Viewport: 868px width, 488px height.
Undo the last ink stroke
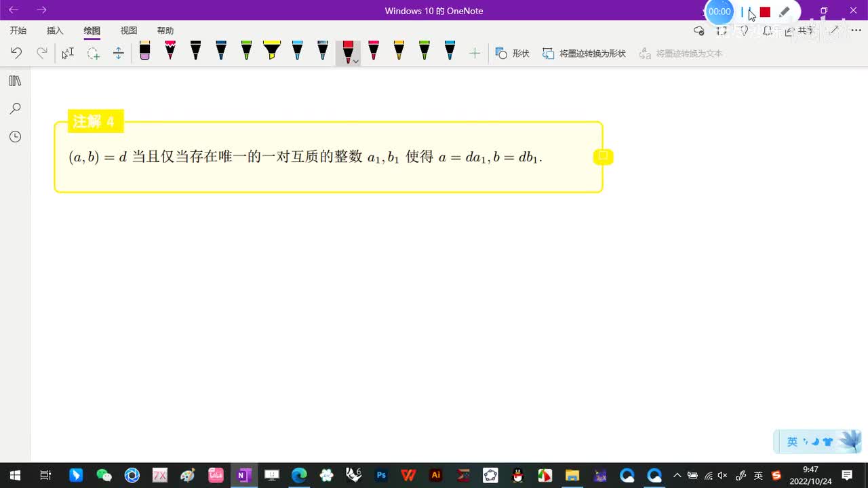[x=16, y=53]
